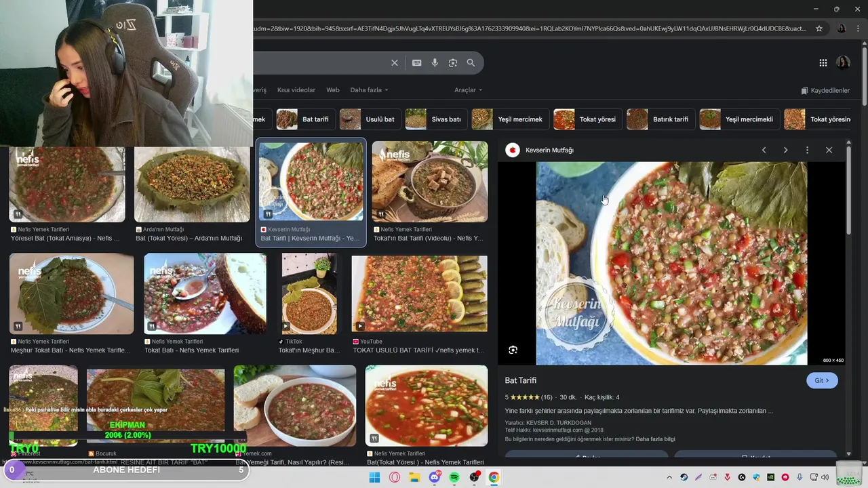Bookmark this page with the star icon
868x488 pixels.
819,28
